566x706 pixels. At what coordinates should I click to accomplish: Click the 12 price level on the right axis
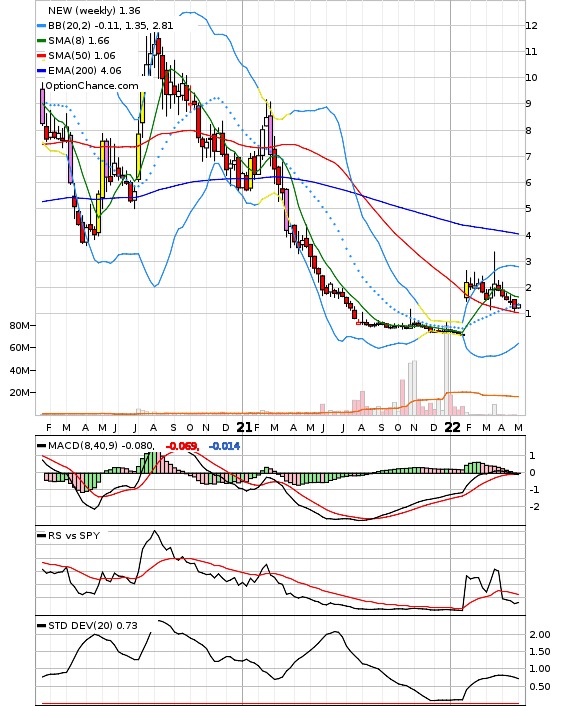click(x=532, y=26)
